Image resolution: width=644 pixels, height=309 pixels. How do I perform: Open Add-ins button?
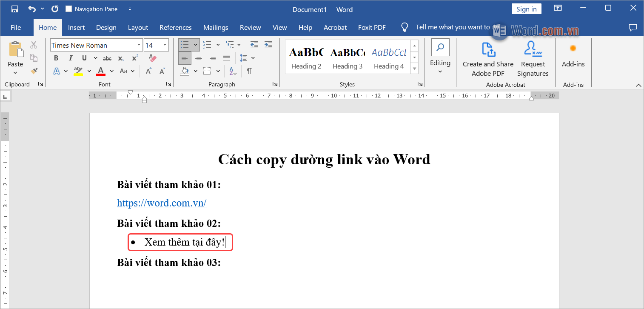tap(573, 55)
